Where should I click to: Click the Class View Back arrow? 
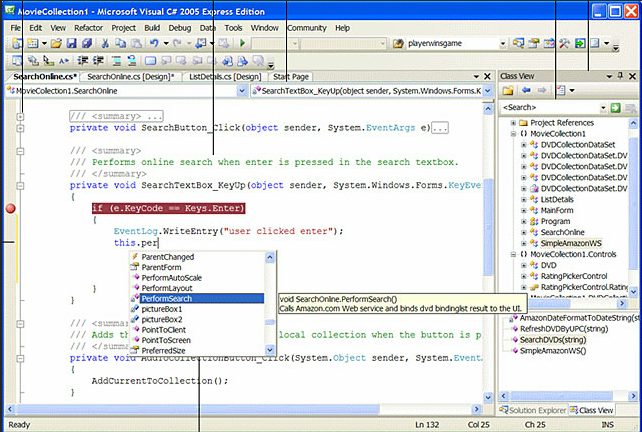(x=526, y=90)
